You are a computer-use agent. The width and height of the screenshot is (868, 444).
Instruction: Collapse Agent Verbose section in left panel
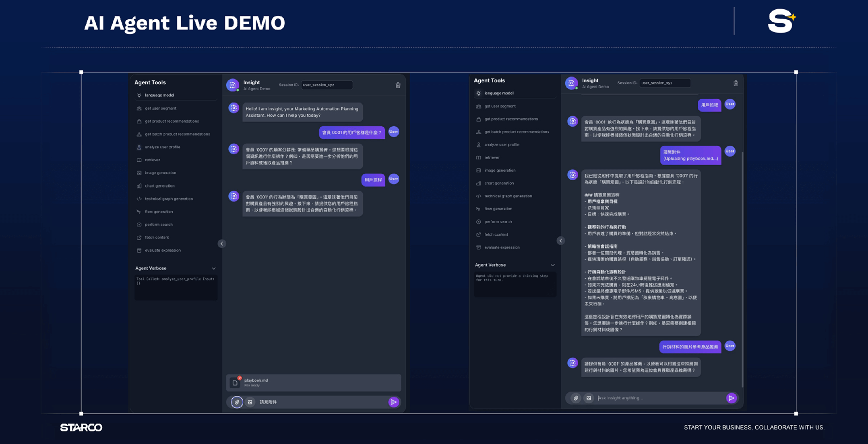coord(214,268)
